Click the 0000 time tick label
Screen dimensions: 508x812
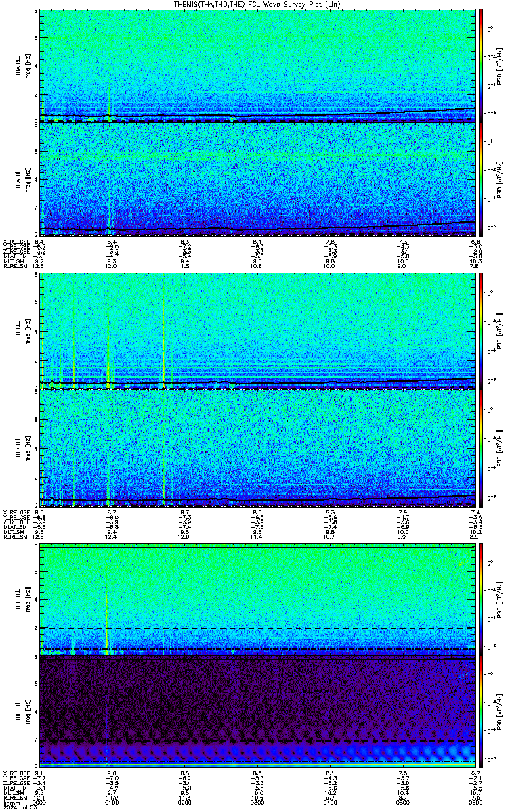click(x=39, y=803)
